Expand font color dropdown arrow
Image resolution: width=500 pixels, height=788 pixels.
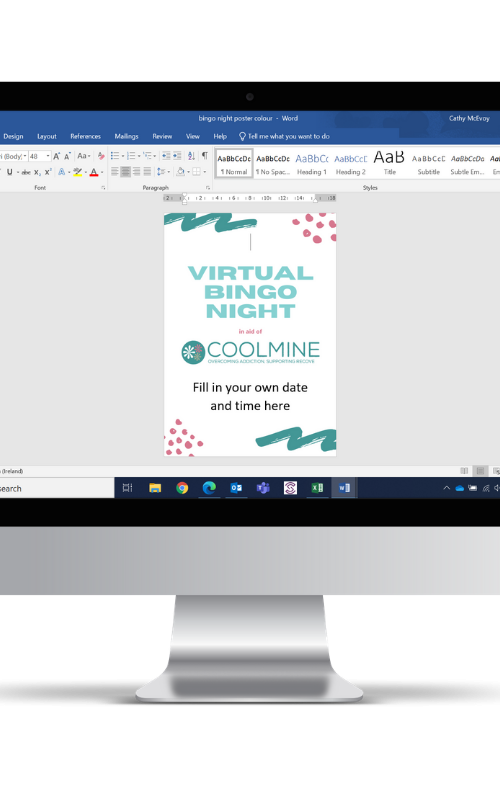click(102, 172)
